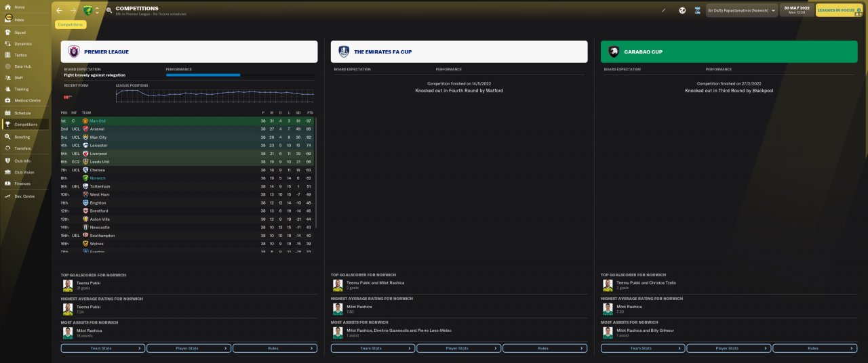The height and width of the screenshot is (363, 868).
Task: Open Training from the sidebar
Action: (21, 89)
